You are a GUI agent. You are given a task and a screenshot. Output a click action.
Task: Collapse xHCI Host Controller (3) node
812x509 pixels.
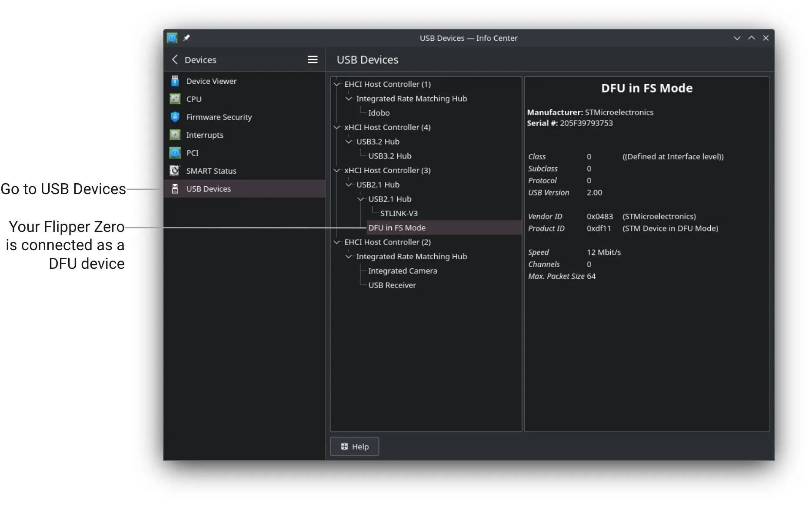[x=336, y=170]
